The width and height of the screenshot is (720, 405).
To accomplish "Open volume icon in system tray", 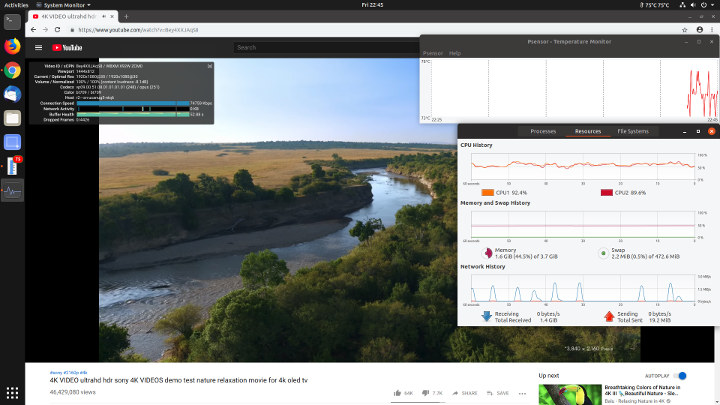I will tap(693, 5).
